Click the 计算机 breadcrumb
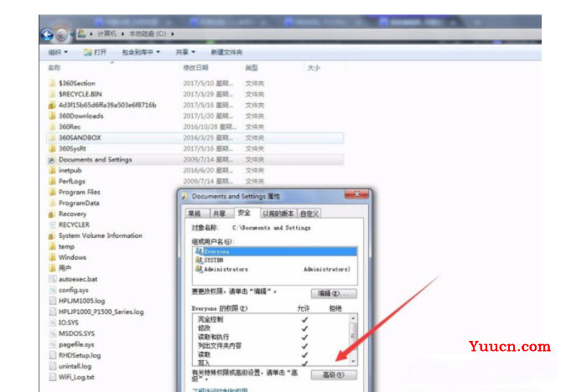The width and height of the screenshot is (561, 392). 106,34
